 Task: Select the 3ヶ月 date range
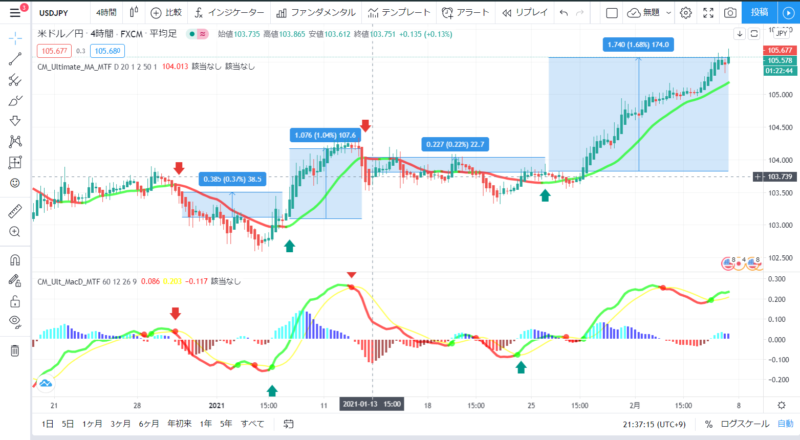point(120,424)
